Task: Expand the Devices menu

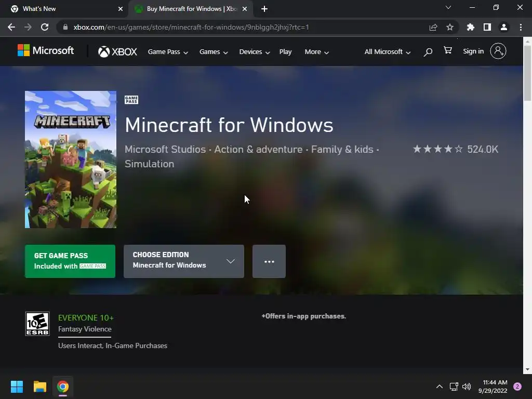Action: click(255, 52)
